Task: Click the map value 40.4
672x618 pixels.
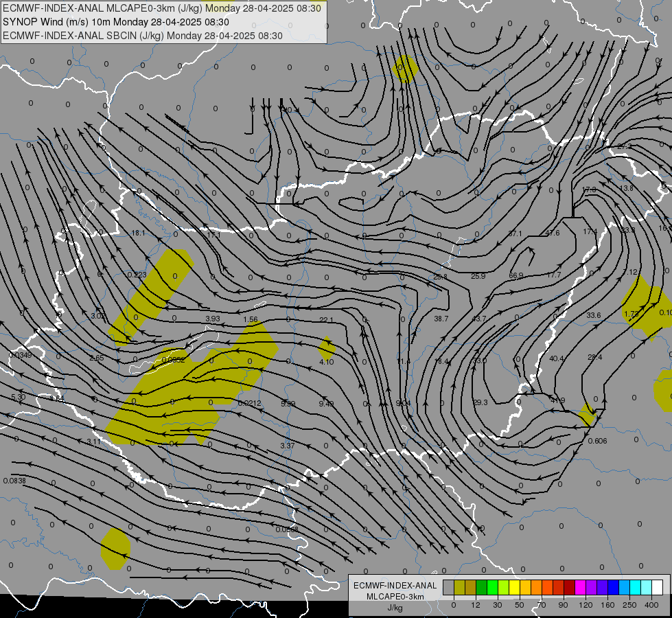Action: tap(556, 358)
